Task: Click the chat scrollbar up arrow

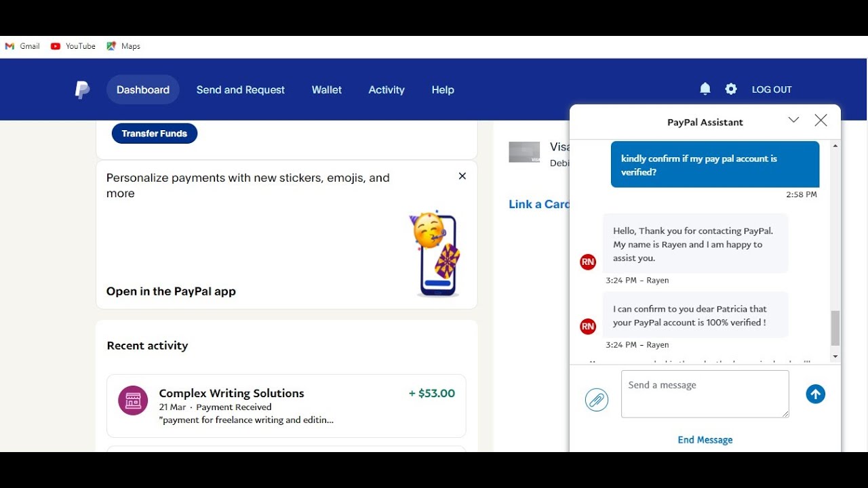Action: click(835, 146)
